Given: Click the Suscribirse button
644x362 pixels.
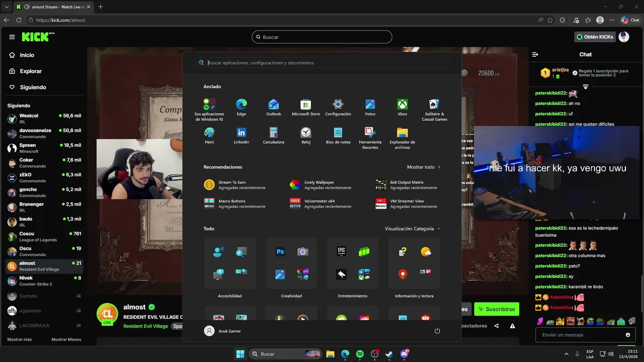Looking at the screenshot, I should pyautogui.click(x=497, y=309).
